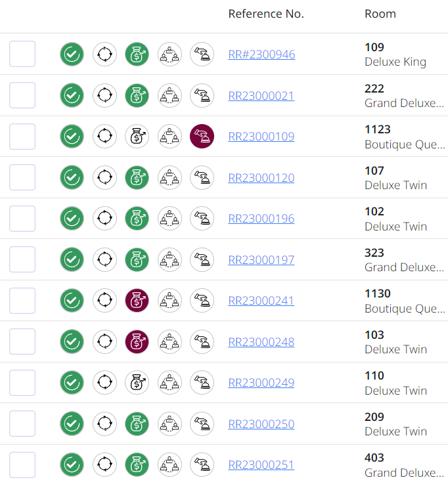
Task: Click green checkmark status icon for RR#2300946
Action: point(72,55)
